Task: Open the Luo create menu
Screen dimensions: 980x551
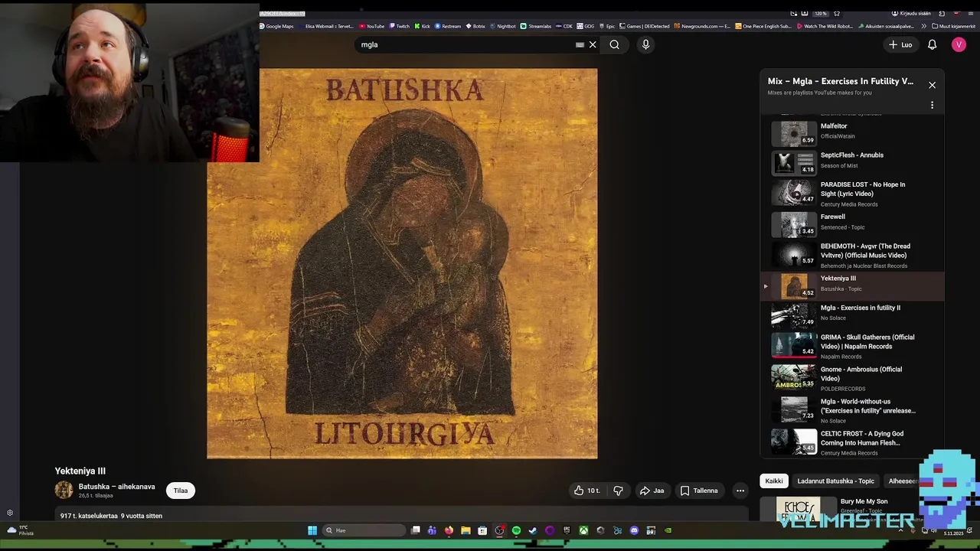Action: tap(900, 44)
